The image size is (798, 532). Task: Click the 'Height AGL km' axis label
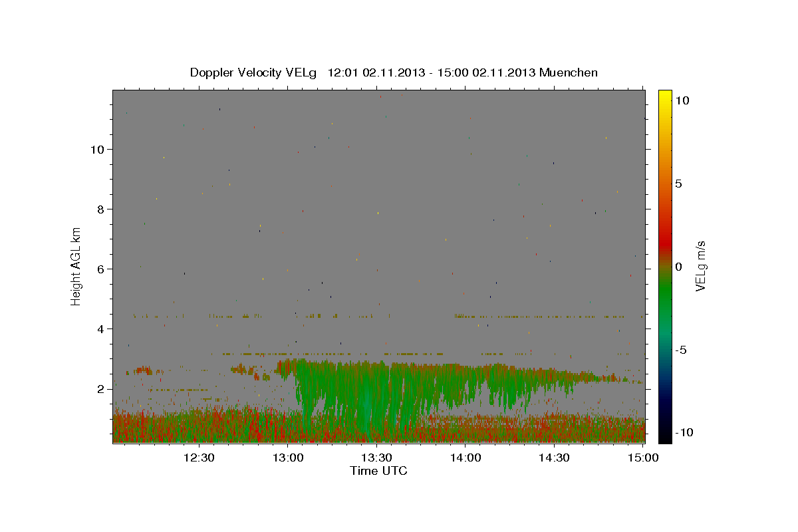tap(76, 265)
